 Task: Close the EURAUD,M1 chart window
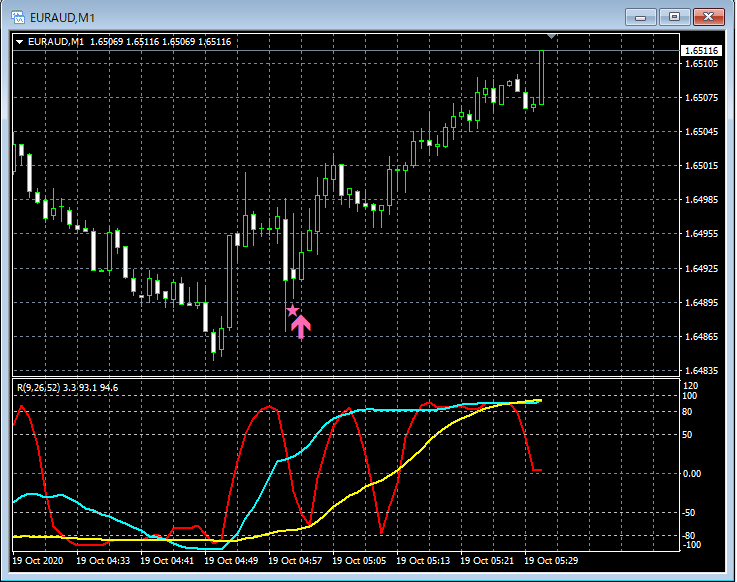709,17
